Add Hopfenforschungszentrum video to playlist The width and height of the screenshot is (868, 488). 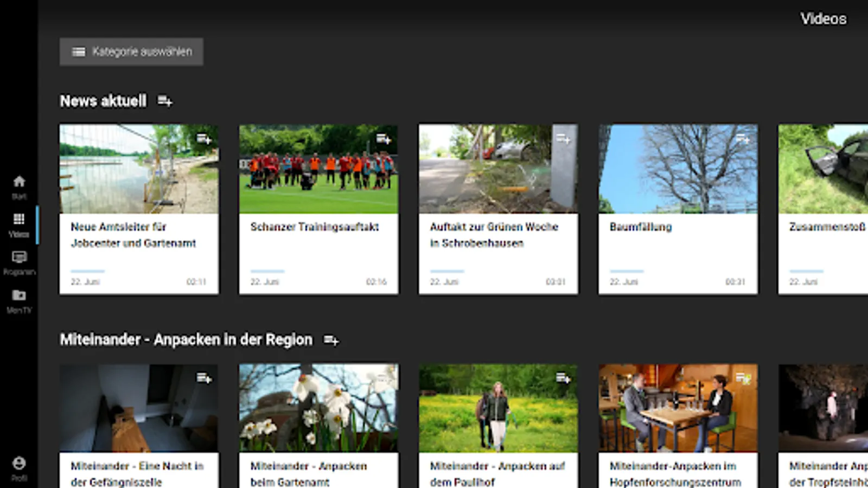[743, 378]
